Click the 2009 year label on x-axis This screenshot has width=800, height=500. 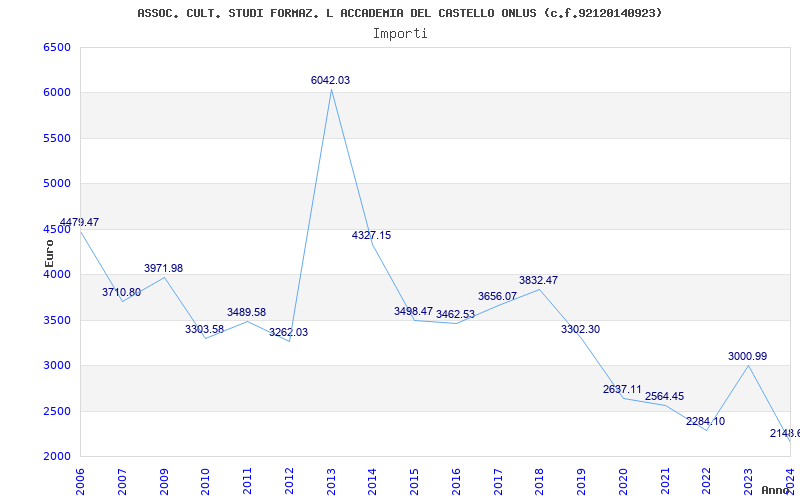click(164, 481)
